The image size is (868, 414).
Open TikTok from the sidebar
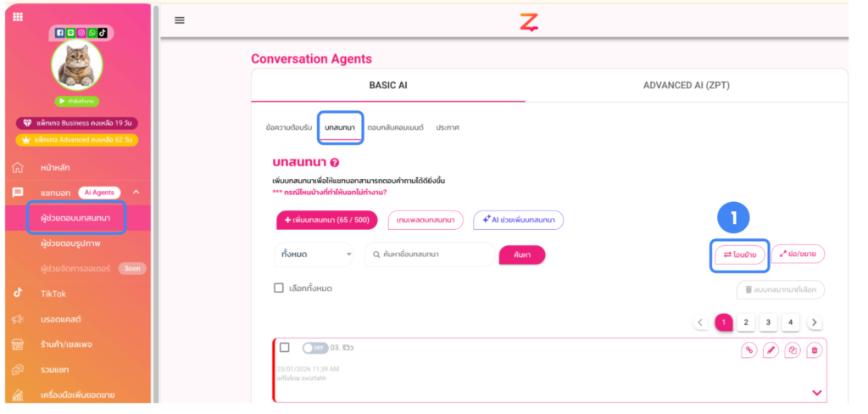coord(53,294)
